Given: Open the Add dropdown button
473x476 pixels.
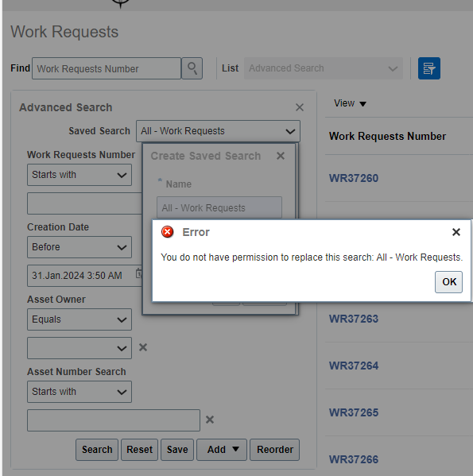Looking at the screenshot, I should [222, 450].
